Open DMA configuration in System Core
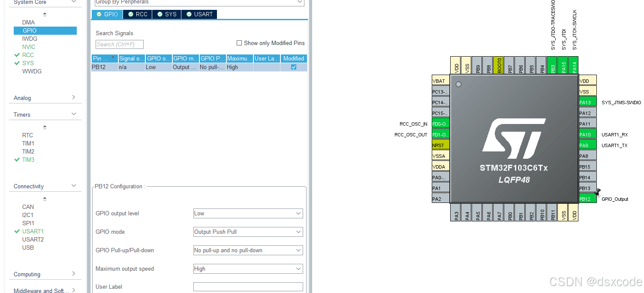This screenshot has width=644, height=293. coord(28,22)
